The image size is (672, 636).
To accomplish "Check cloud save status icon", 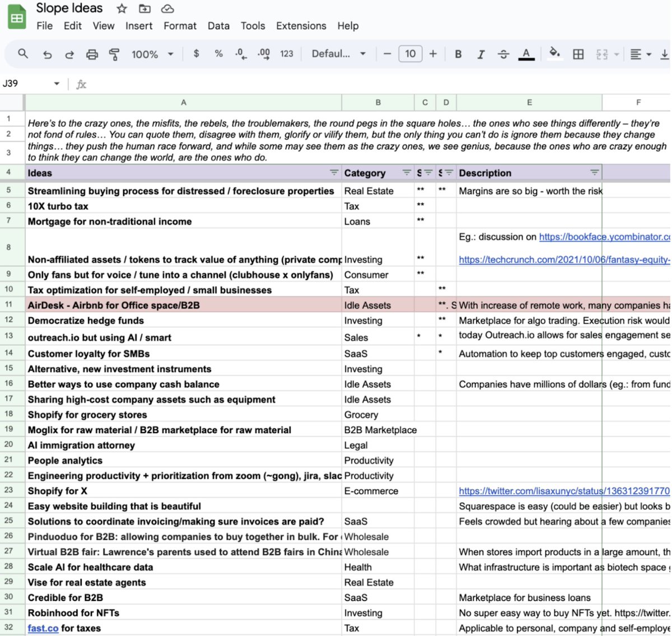I will pos(167,8).
